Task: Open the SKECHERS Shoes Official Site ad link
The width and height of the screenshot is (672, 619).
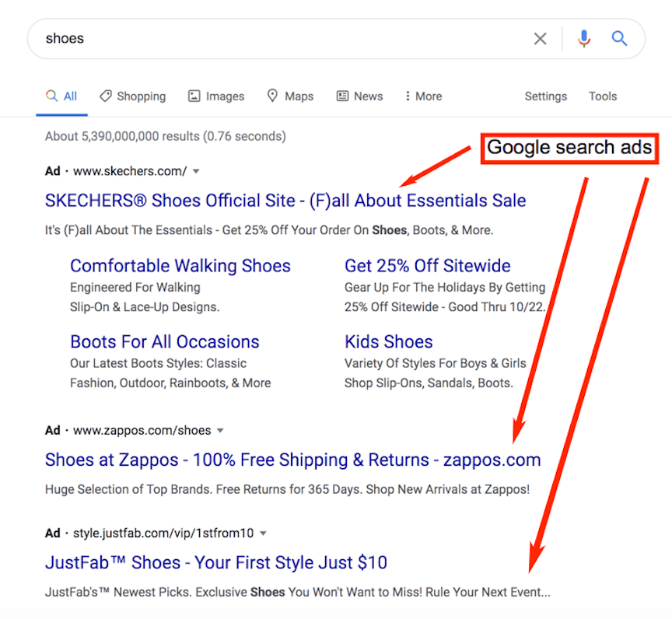Action: pyautogui.click(x=283, y=200)
